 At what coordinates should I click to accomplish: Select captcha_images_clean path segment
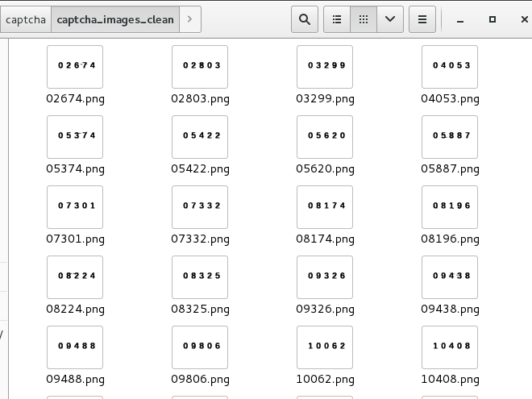click(115, 19)
